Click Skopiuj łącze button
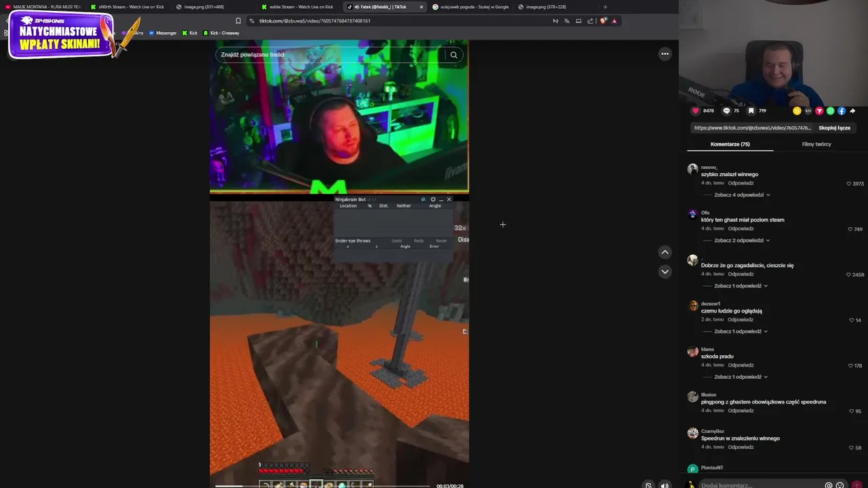The image size is (868, 488). (834, 128)
